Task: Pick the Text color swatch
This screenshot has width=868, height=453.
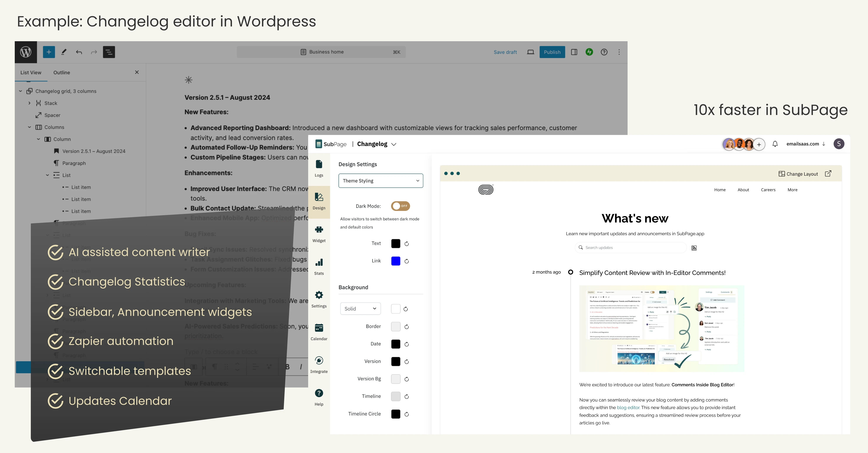Action: [x=396, y=243]
